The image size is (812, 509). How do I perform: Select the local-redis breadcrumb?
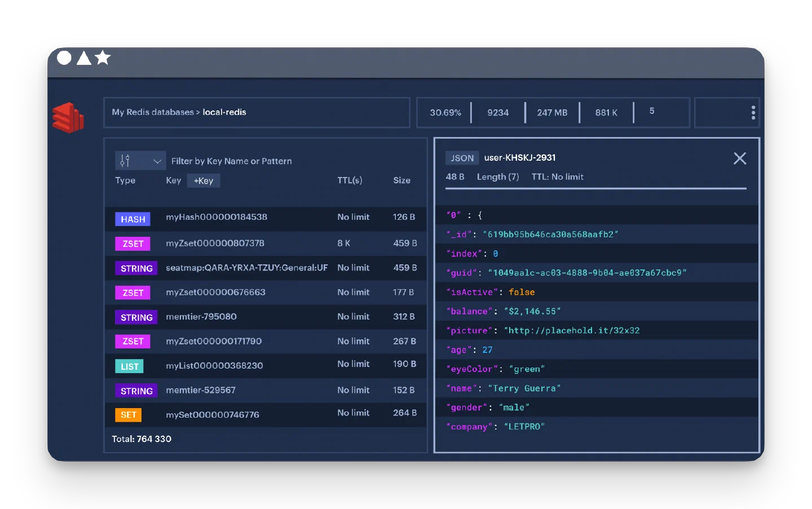click(x=224, y=112)
